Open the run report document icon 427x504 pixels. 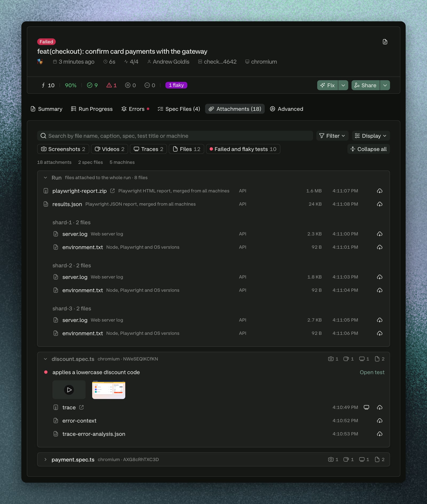click(385, 42)
